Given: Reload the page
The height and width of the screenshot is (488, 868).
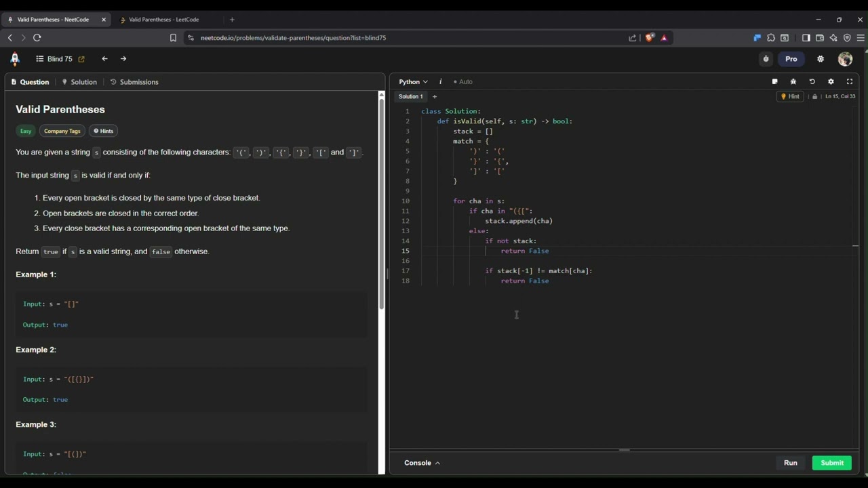Looking at the screenshot, I should [37, 38].
